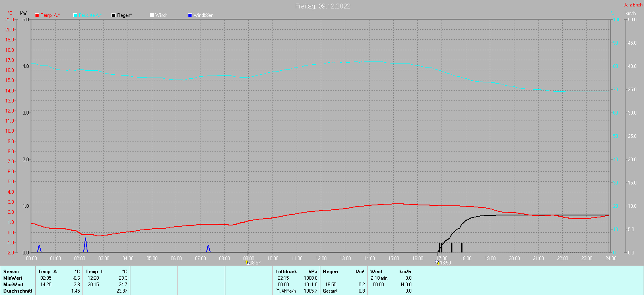Click the MaxWert row label
The image size is (644, 295).
click(13, 285)
